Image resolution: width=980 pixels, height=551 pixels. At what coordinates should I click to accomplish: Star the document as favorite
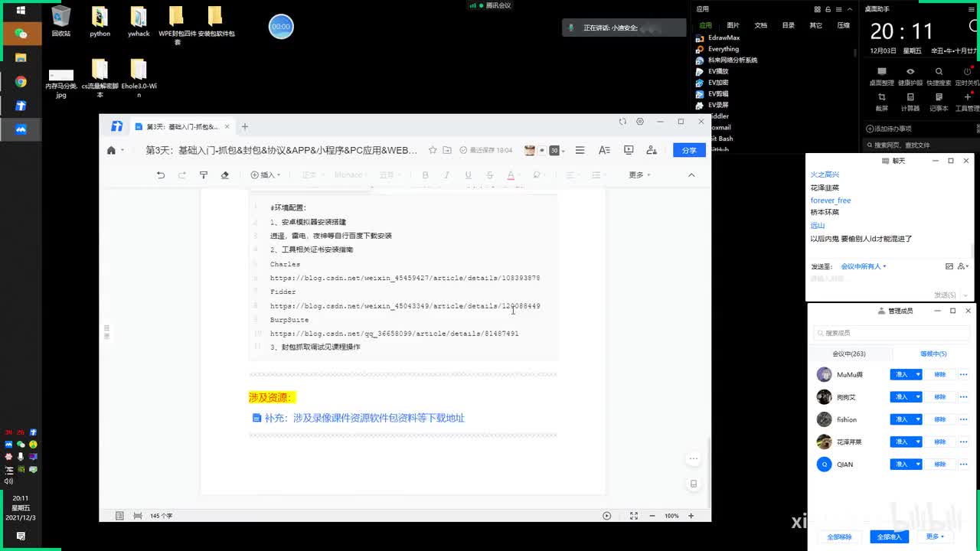coord(433,150)
